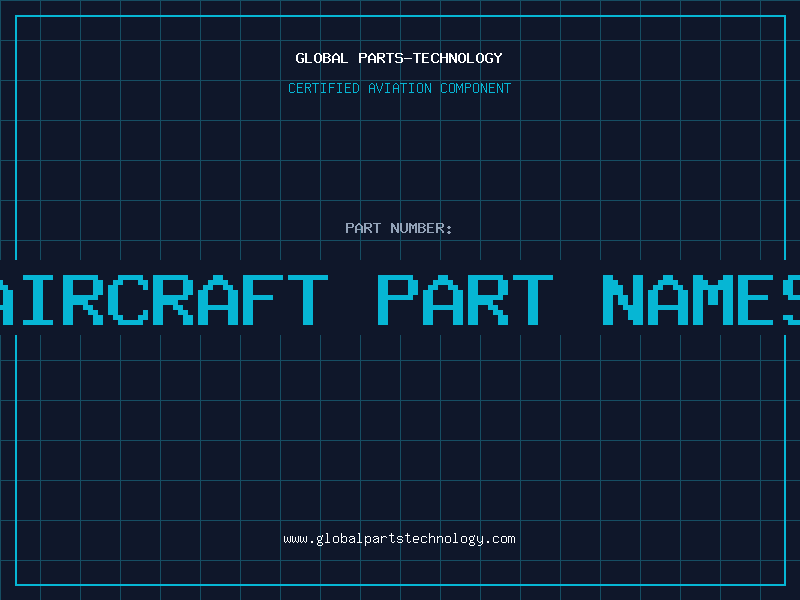Image resolution: width=800 pixels, height=600 pixels.
Task: Open the www.globalpartstechnology.com website link
Action: [399, 539]
